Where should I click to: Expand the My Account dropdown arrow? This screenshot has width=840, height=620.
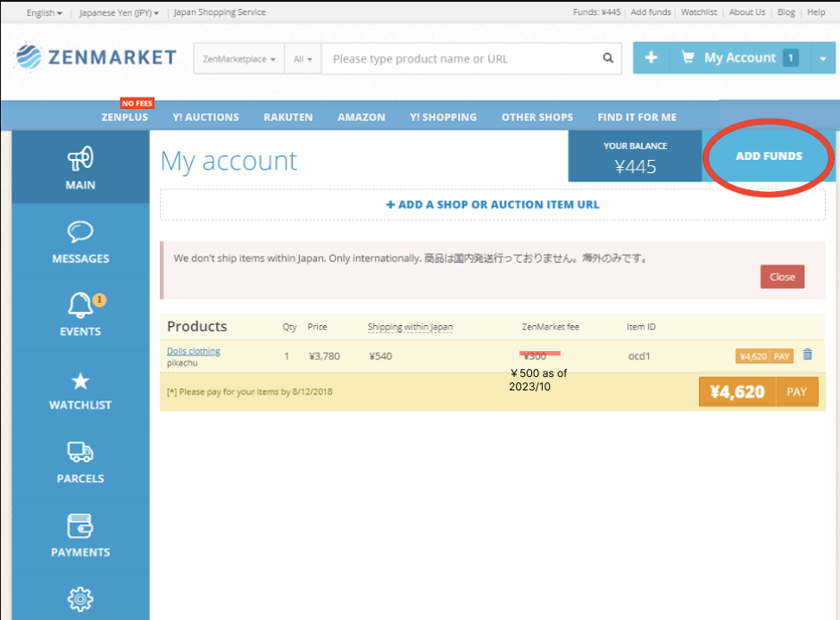click(x=823, y=58)
